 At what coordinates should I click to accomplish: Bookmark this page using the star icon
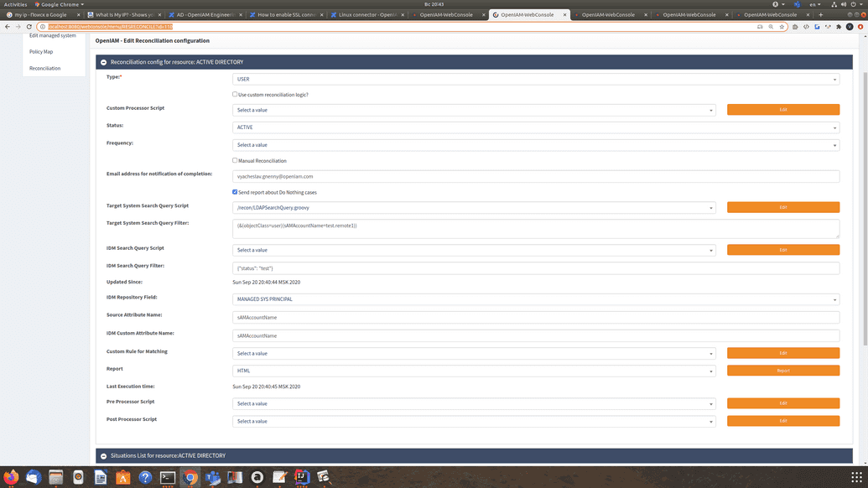pyautogui.click(x=782, y=27)
